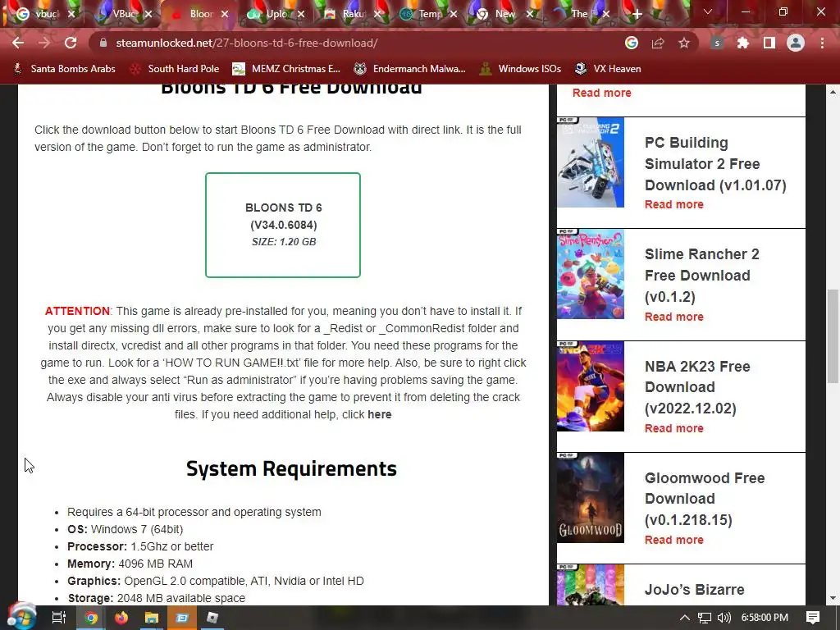
Task: Open the volume speaker icon
Action: [724, 618]
